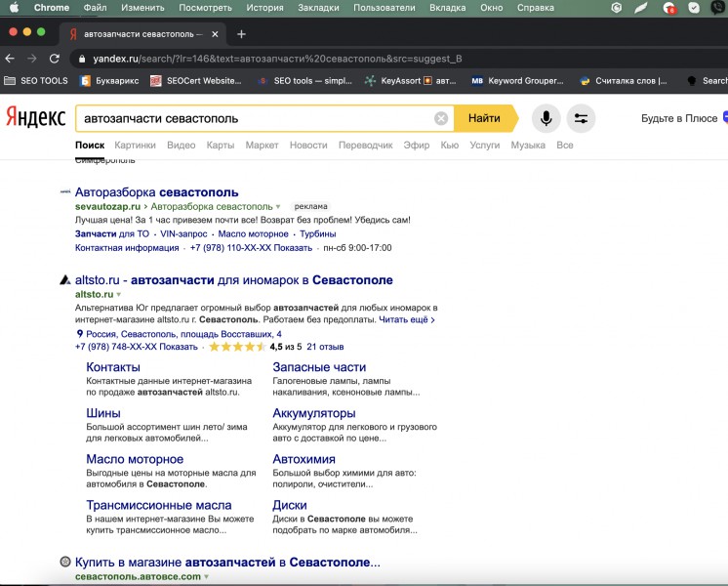The height and width of the screenshot is (586, 728).
Task: Go back in browser history
Action: 10,59
